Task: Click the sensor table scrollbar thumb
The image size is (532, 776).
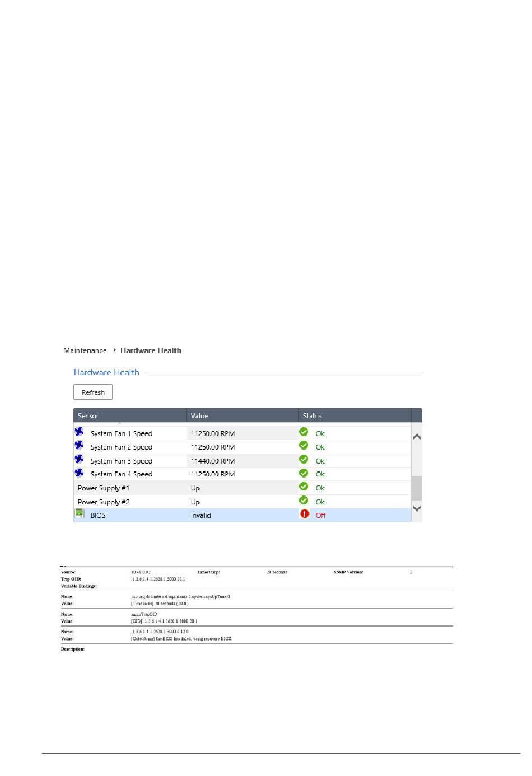Action: (x=417, y=488)
